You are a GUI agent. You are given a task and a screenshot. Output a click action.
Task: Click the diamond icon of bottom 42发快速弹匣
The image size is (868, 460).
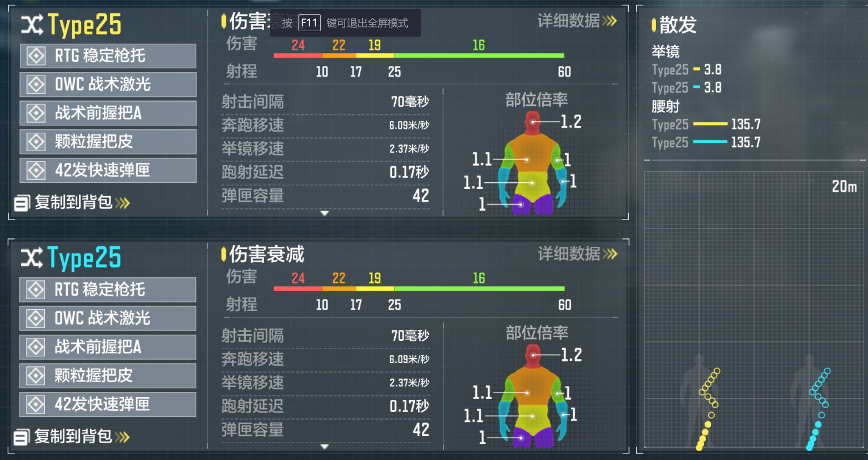coord(36,404)
